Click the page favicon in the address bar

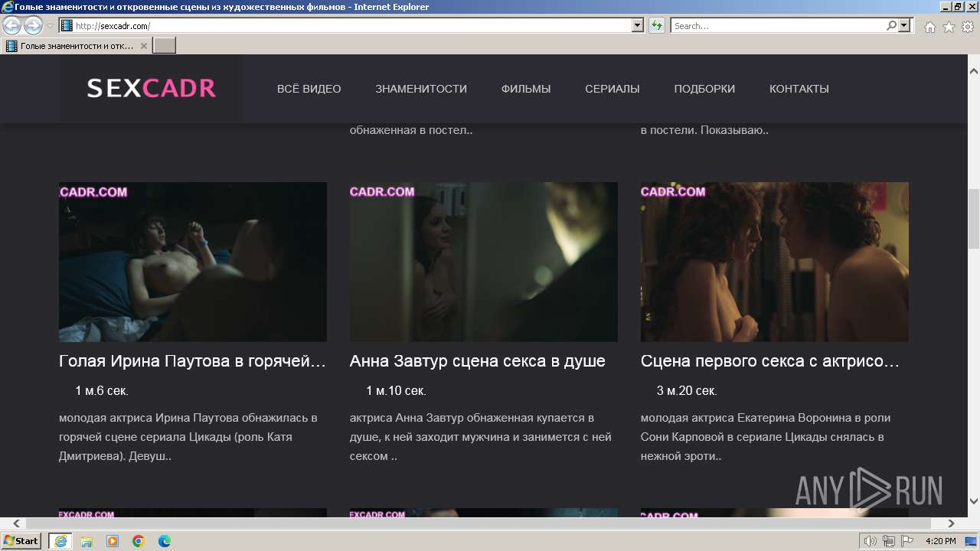pos(67,26)
